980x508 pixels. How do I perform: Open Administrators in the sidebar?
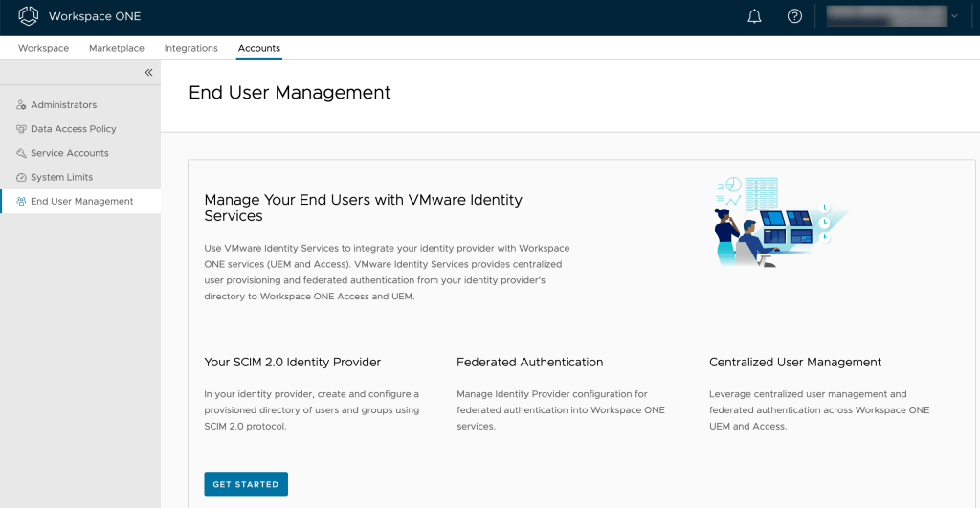[x=63, y=105]
